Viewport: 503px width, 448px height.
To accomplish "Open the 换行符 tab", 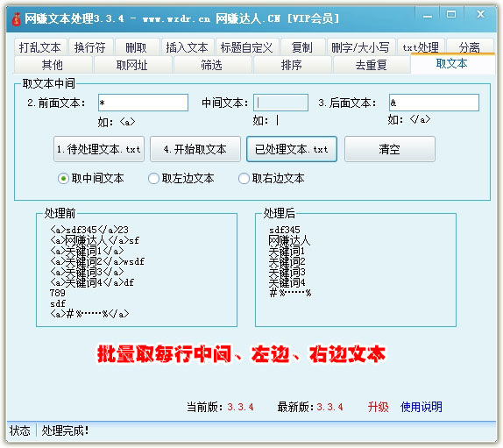I will [x=90, y=47].
